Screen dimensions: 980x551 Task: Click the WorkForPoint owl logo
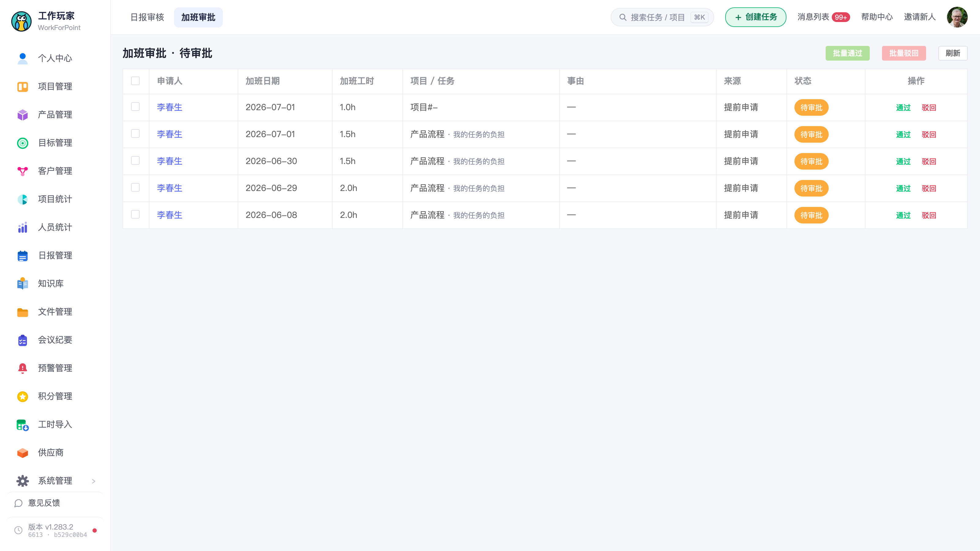coord(21,21)
